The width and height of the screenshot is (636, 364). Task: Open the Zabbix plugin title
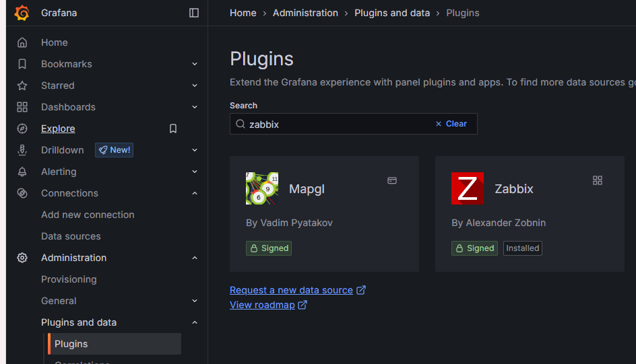[x=514, y=188]
